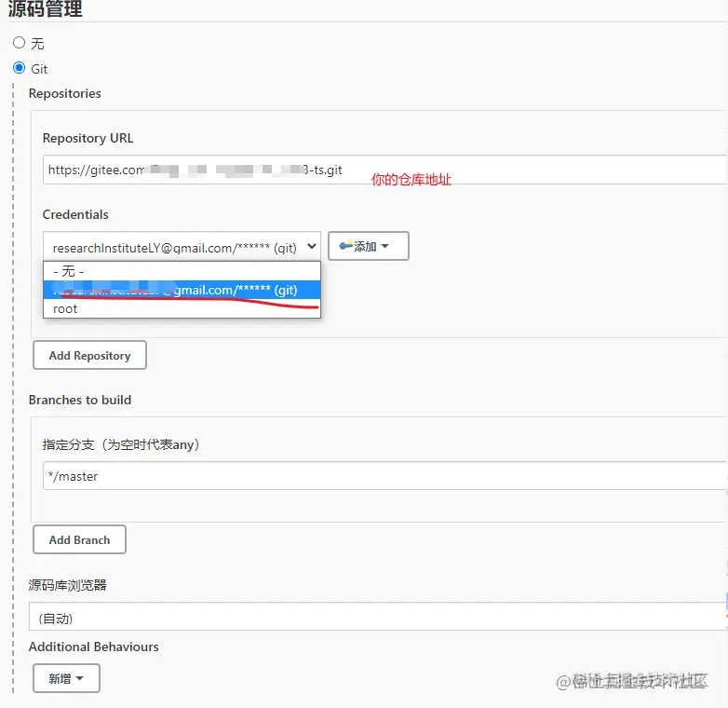Click the Add Branch button
The width and height of the screenshot is (728, 708).
(79, 539)
